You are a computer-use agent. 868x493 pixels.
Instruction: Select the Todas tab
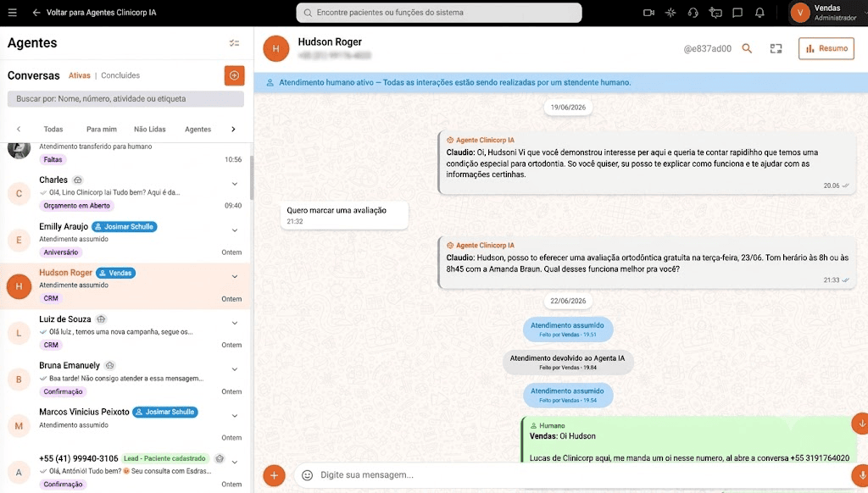tap(53, 129)
